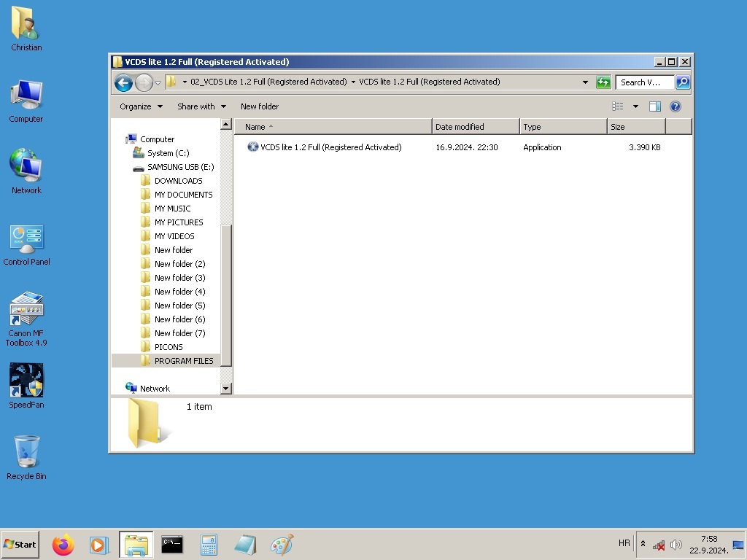The width and height of the screenshot is (747, 560).
Task: Focus the Search box in Explorer
Action: [x=645, y=82]
